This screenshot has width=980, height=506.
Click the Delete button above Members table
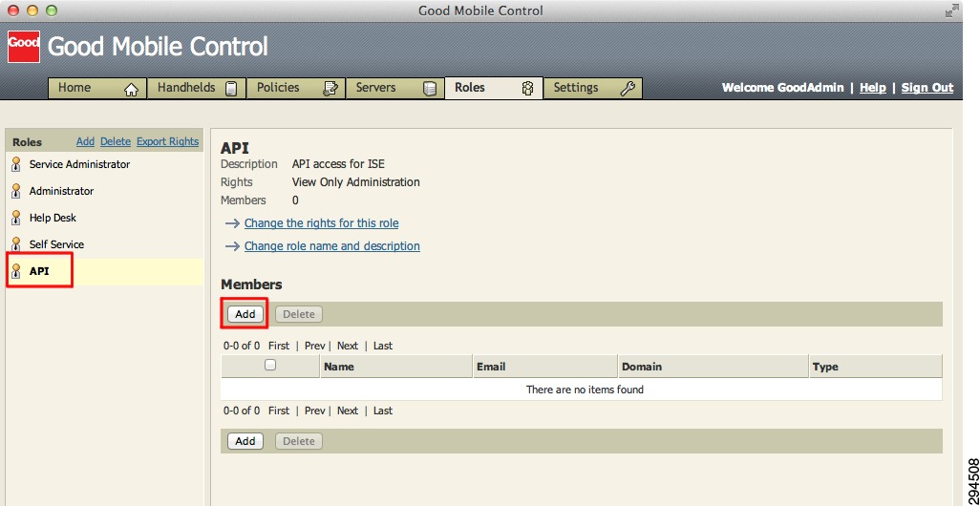click(x=299, y=314)
